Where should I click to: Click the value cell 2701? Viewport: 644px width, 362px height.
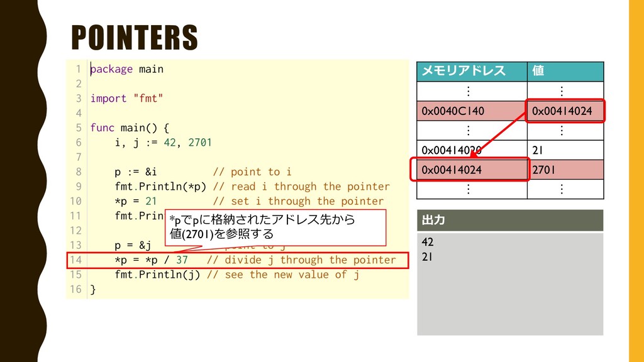pyautogui.click(x=565, y=170)
